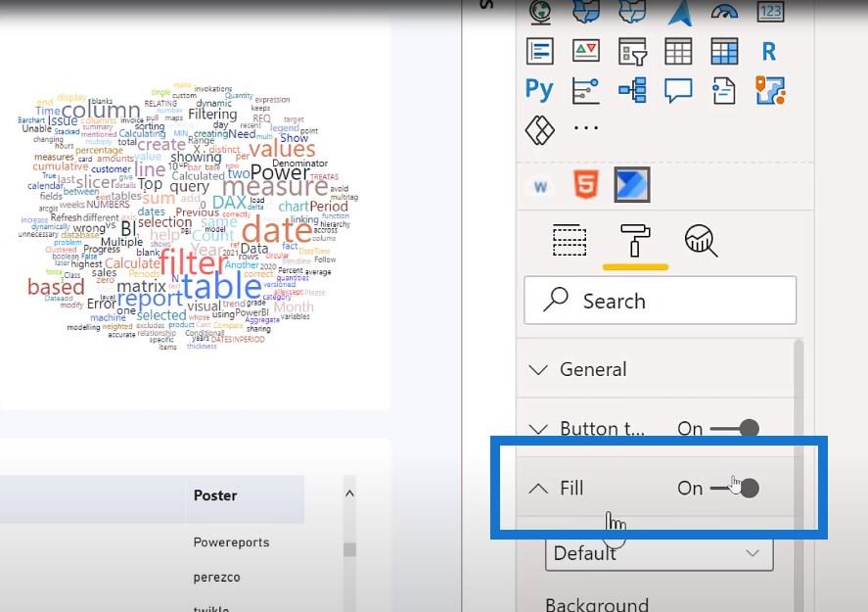Select the Q&A speech bubble visual

click(x=678, y=91)
